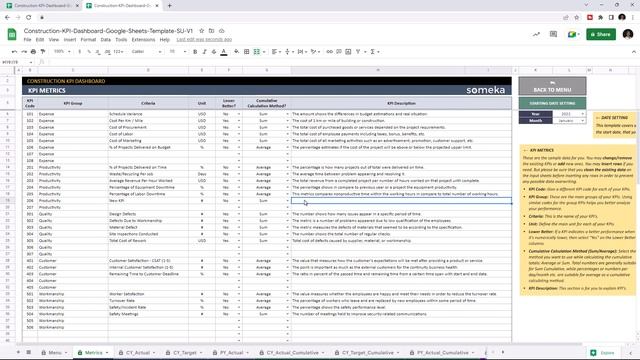
Task: Toggle bold formatting
Action: 195,52
